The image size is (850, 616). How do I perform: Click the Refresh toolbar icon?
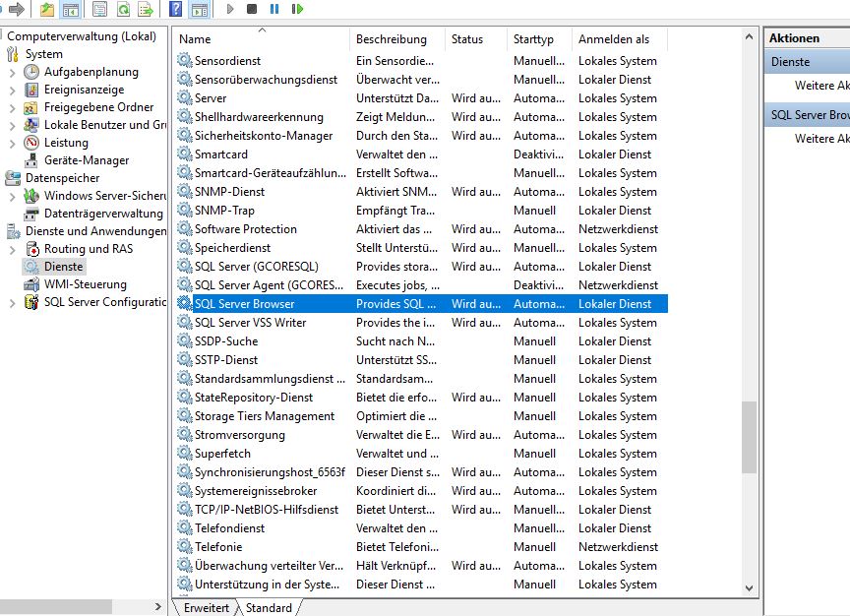click(123, 9)
